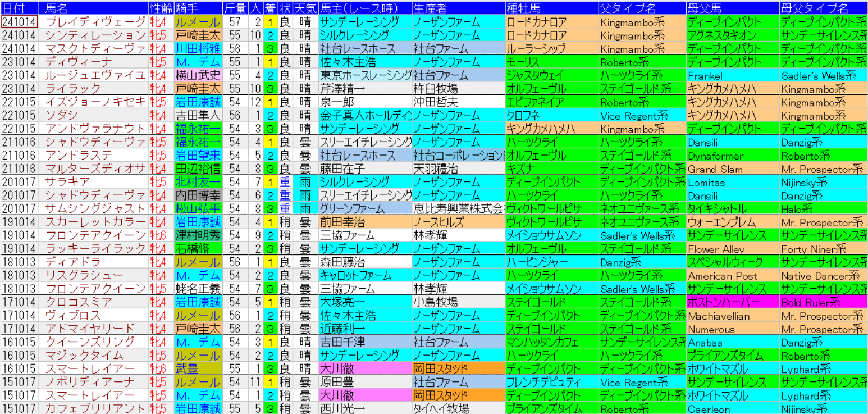The width and height of the screenshot is (868, 414).
Task: Click sire cell マンハッタンカフェ
Action: pos(551,343)
